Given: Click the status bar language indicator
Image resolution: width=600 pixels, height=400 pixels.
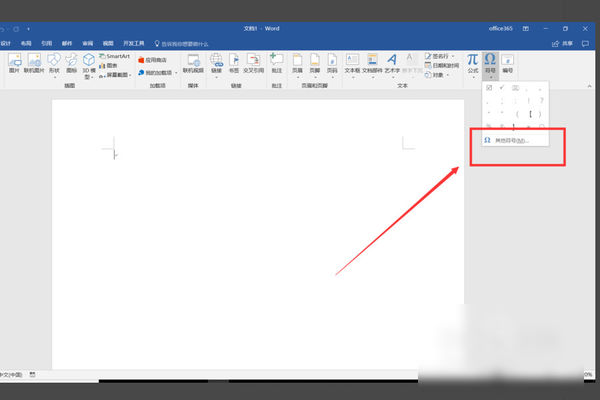Looking at the screenshot, I should pos(11,374).
